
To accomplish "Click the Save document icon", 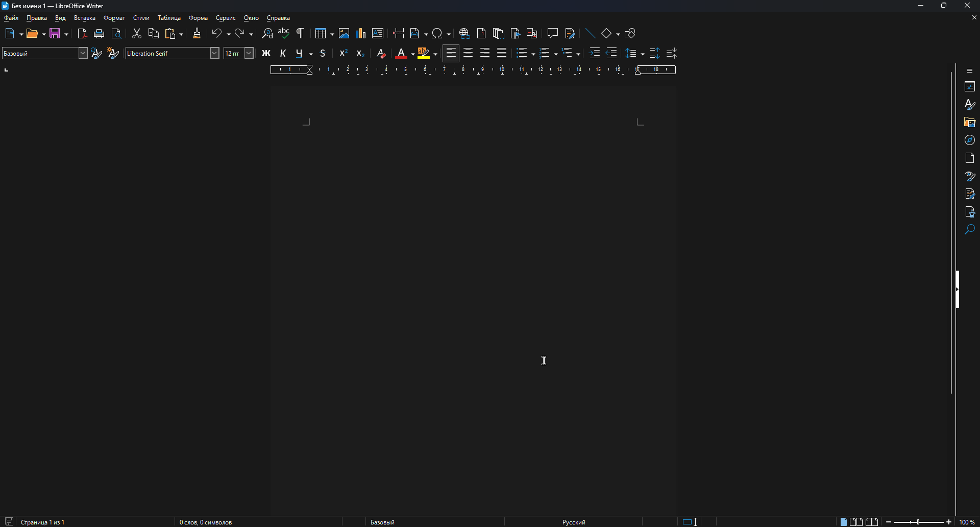I will click(x=55, y=34).
